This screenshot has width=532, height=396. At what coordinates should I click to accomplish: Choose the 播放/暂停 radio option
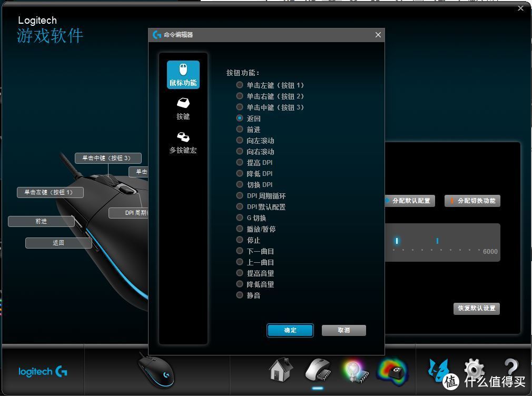(240, 229)
